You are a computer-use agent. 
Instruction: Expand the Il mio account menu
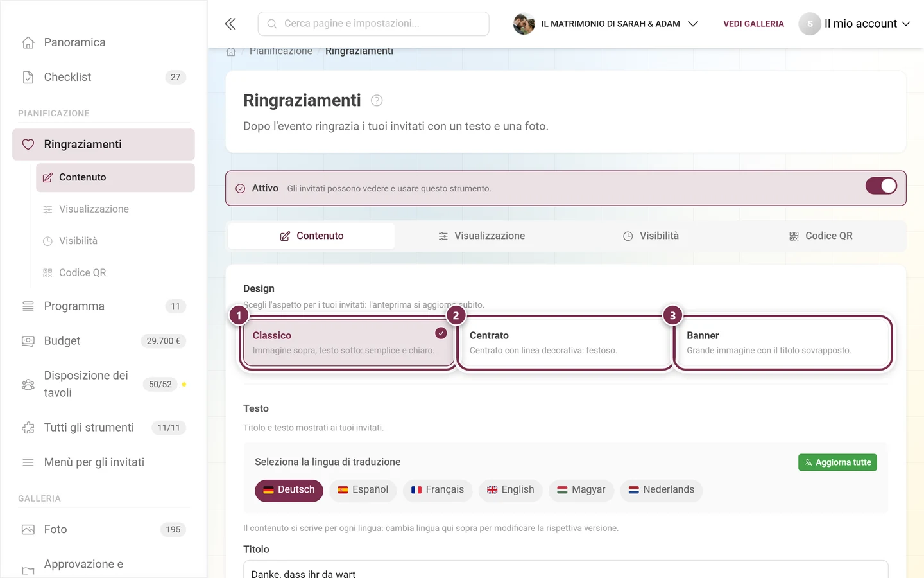(x=855, y=24)
